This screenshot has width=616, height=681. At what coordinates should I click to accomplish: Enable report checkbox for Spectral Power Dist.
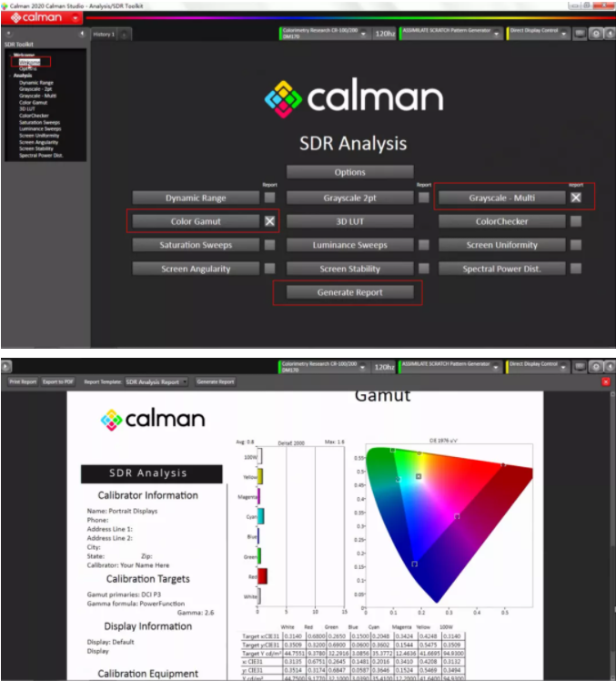[576, 269]
